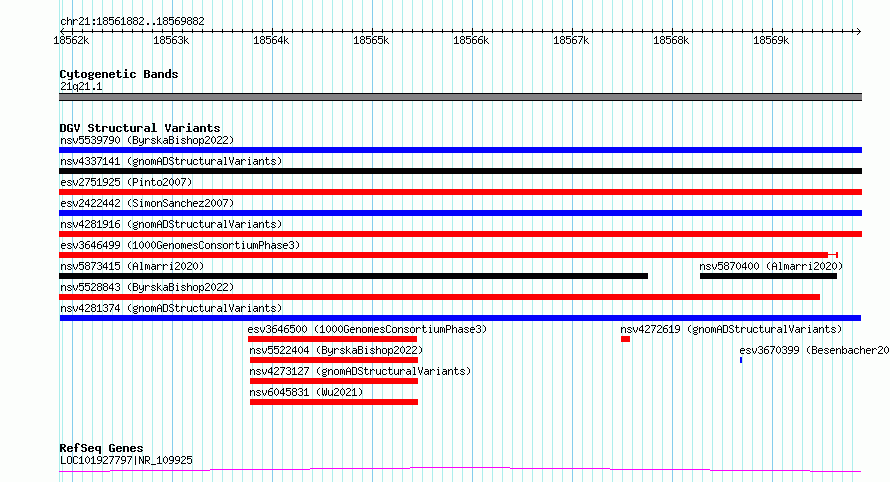Viewport: 890px width, 482px height.
Task: Click the 18566k ruler tick label
Action: click(471, 40)
